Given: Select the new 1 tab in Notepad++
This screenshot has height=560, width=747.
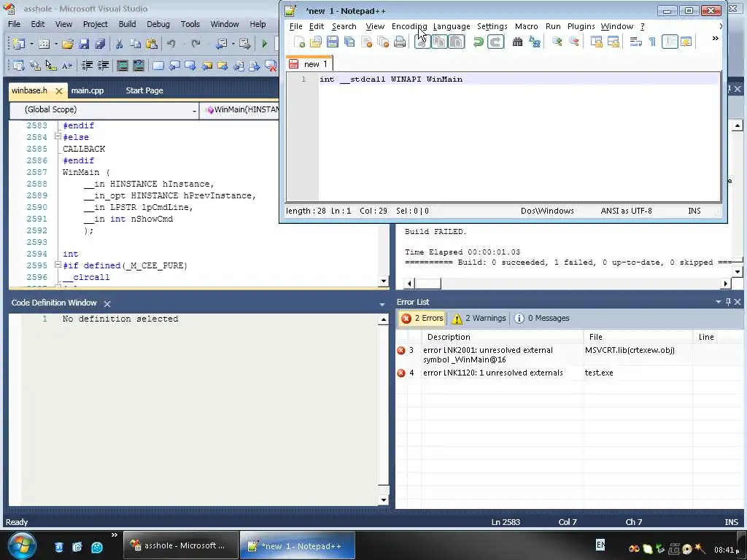Looking at the screenshot, I should [x=309, y=64].
